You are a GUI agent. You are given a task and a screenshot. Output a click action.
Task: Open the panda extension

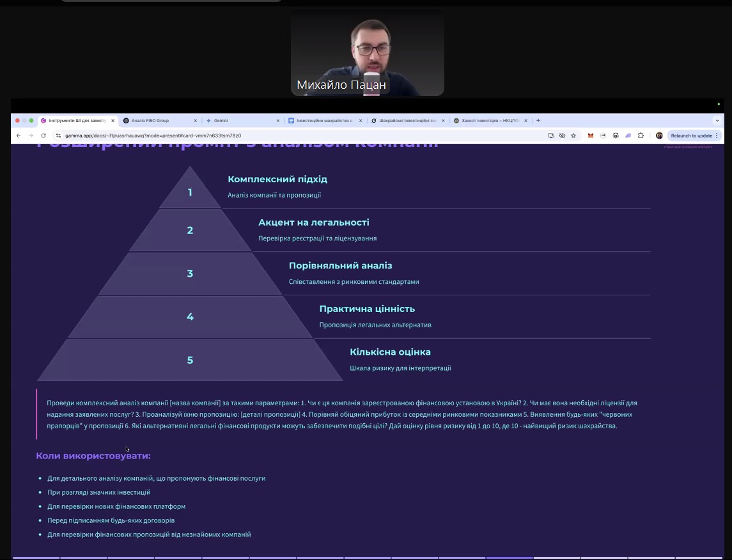pos(616,136)
